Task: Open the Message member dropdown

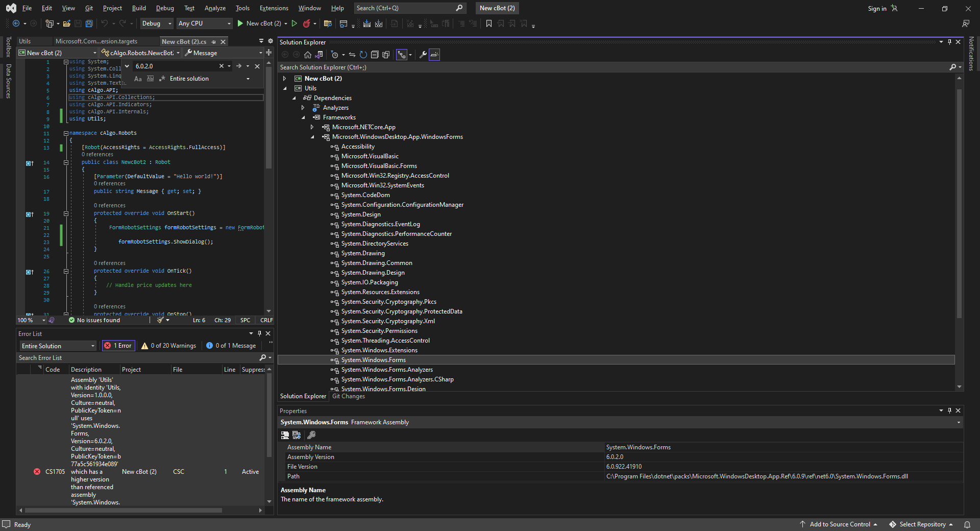Action: [224, 53]
